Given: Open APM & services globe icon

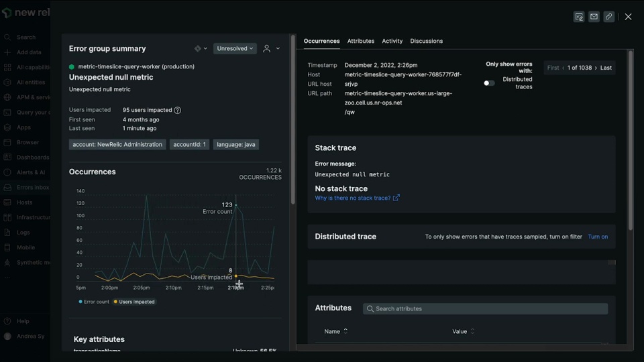Looking at the screenshot, I should coord(7,97).
